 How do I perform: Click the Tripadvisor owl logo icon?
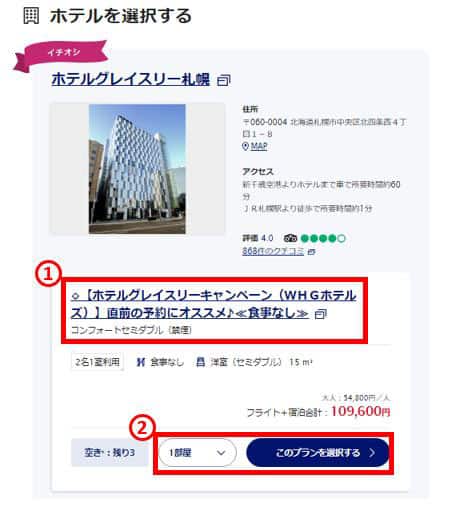[290, 238]
